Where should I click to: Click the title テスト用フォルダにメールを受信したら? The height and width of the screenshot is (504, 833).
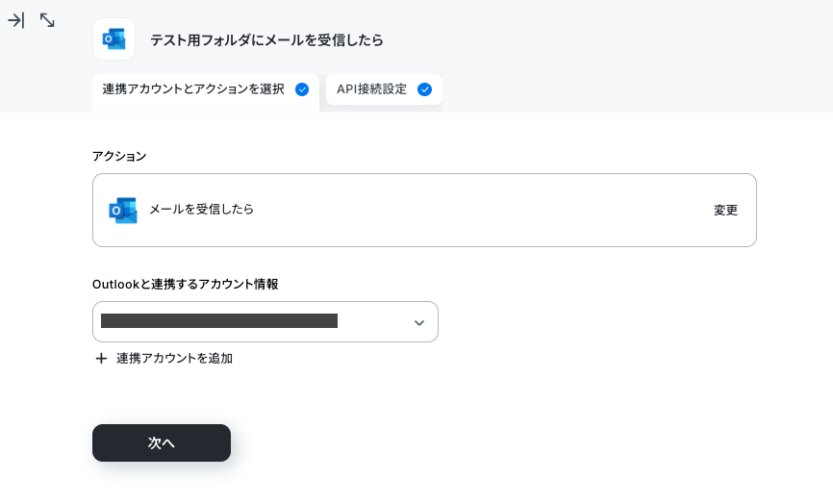[x=266, y=40]
